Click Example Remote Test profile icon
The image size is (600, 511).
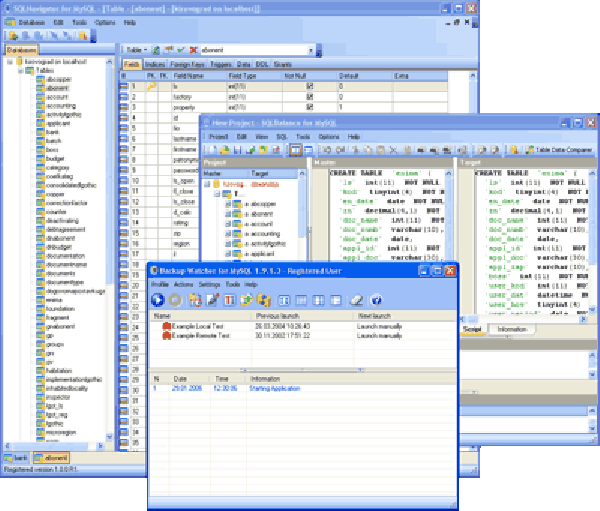(166, 335)
